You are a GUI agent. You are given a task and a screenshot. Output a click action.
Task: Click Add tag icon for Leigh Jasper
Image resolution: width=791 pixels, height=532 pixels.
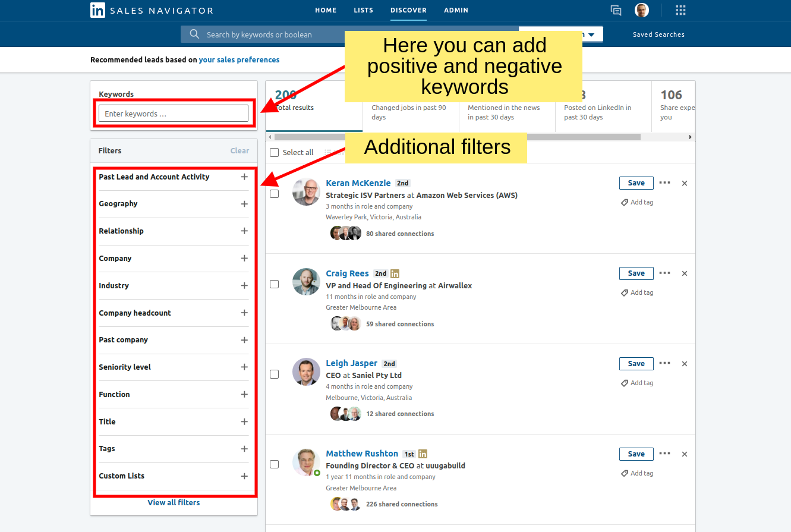pyautogui.click(x=625, y=383)
